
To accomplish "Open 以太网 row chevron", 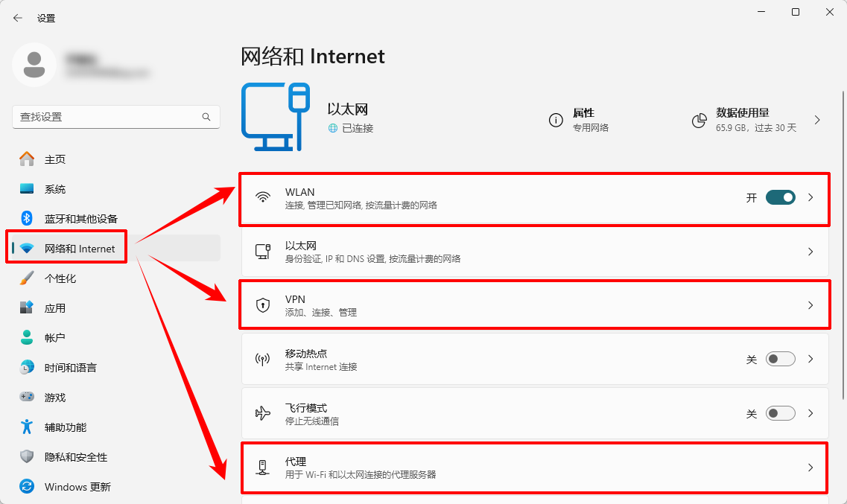I will coord(810,252).
